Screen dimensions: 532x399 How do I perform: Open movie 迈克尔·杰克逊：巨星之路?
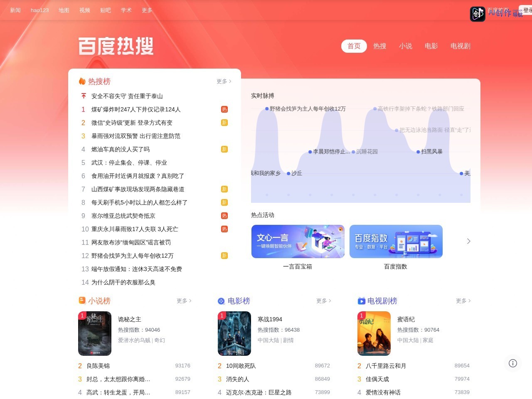coord(259,392)
